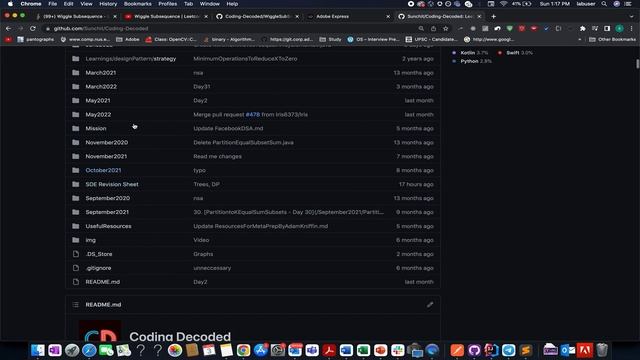The image size is (640, 360).
Task: Open Chrome extensions puzzle icon
Action: click(x=582, y=29)
